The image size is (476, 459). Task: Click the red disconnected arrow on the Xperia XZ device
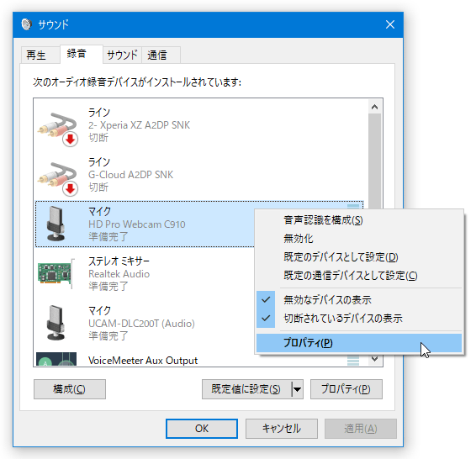[71, 140]
